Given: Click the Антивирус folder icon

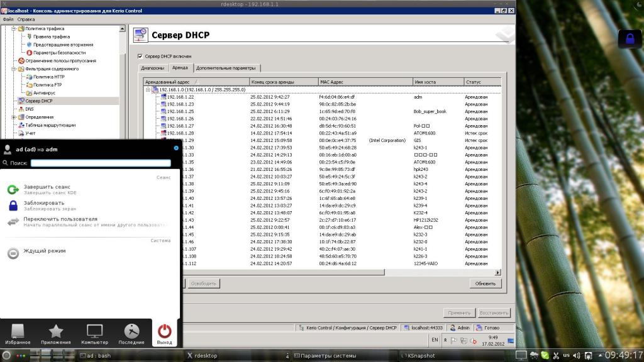Looking at the screenshot, I should (x=29, y=93).
